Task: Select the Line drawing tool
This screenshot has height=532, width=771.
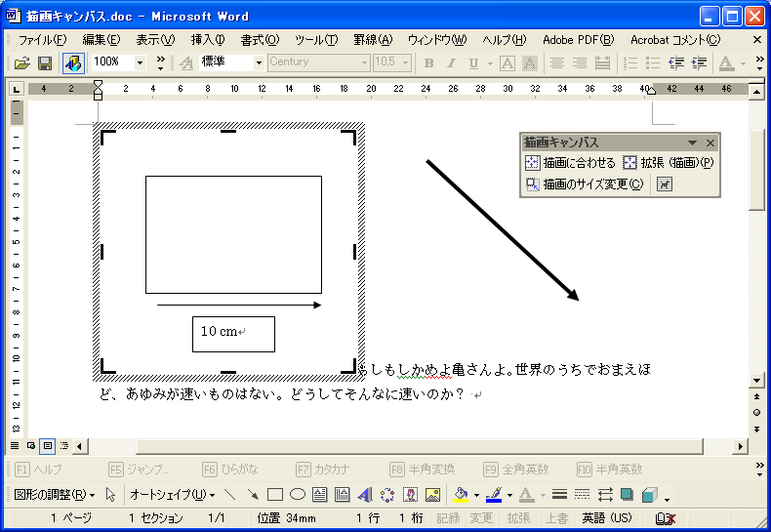Action: [x=229, y=495]
